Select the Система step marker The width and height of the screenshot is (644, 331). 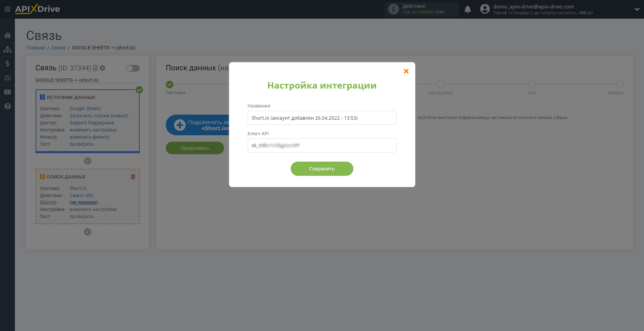[x=170, y=85]
